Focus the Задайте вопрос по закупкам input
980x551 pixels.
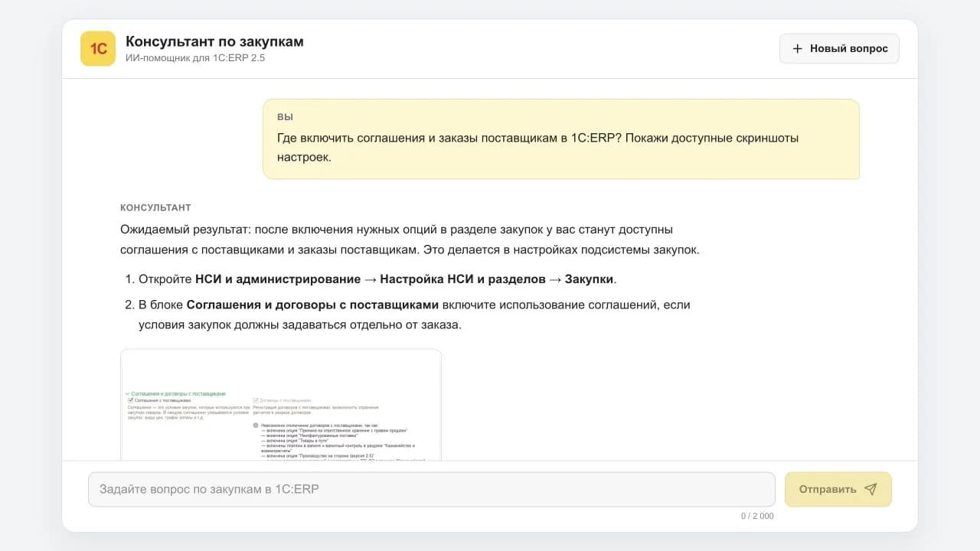(x=432, y=489)
